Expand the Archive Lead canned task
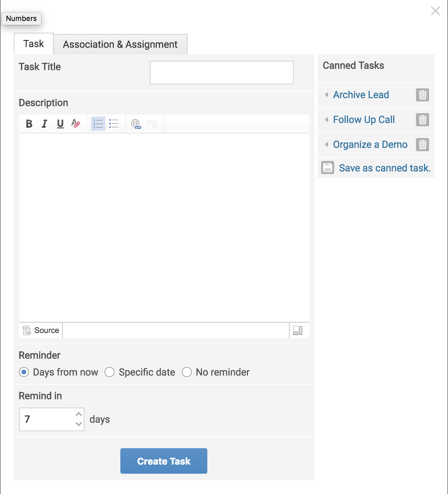Image resolution: width=448 pixels, height=494 pixels. [x=326, y=95]
